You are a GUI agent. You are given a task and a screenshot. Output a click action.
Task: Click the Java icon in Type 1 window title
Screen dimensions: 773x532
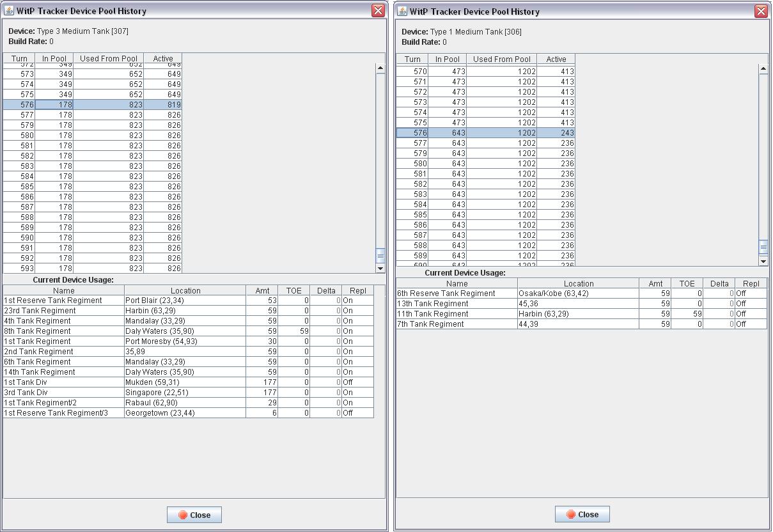(x=402, y=11)
